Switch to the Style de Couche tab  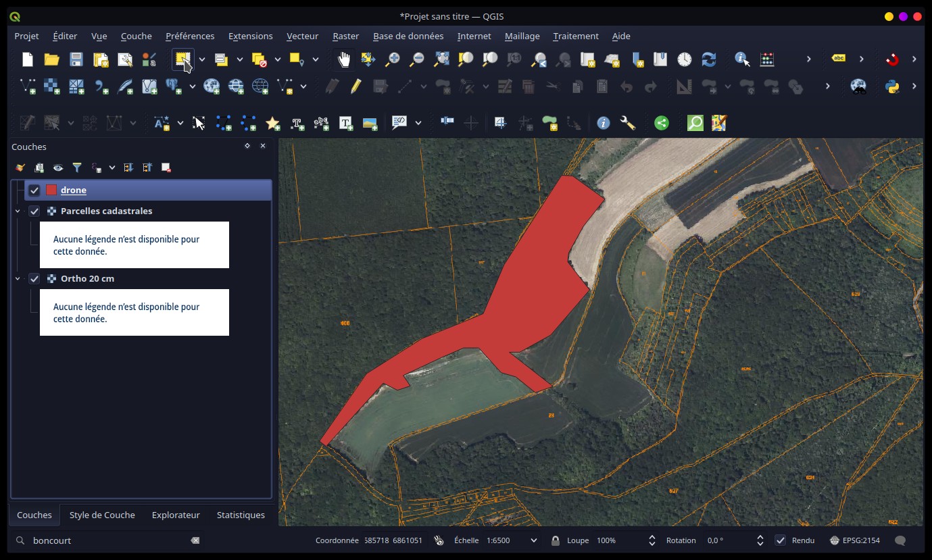coord(102,515)
